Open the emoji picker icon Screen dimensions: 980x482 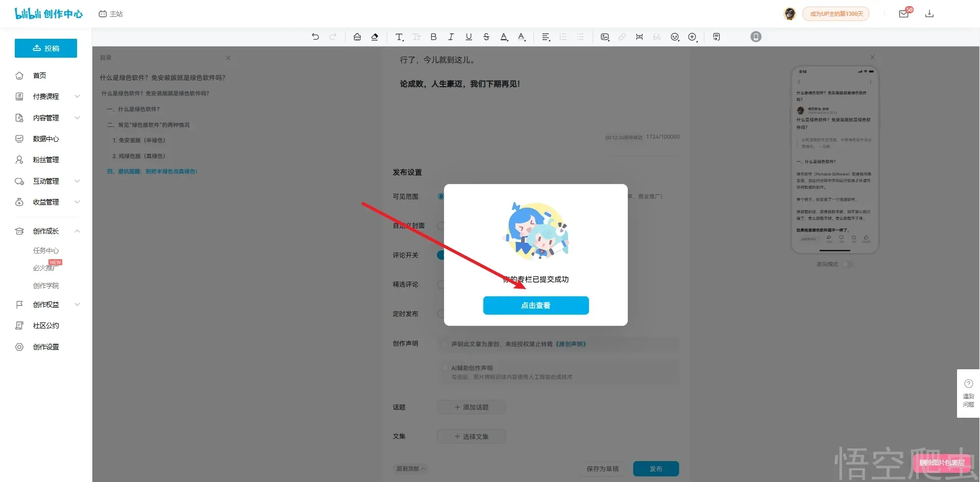[x=675, y=37]
